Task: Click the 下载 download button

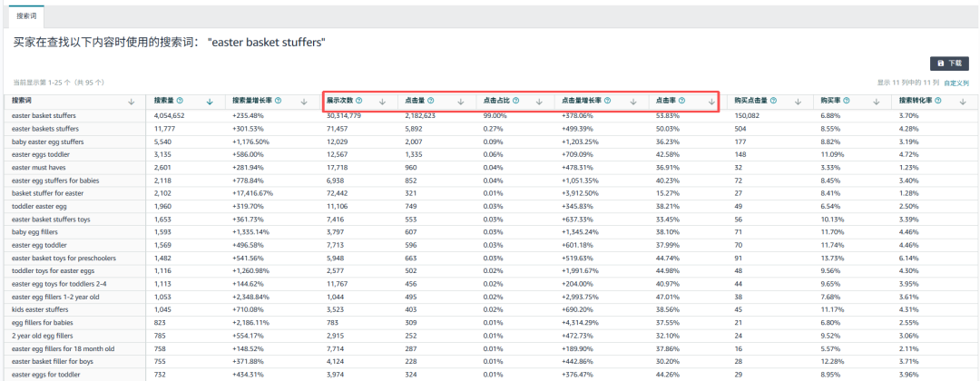Action: pyautogui.click(x=949, y=63)
